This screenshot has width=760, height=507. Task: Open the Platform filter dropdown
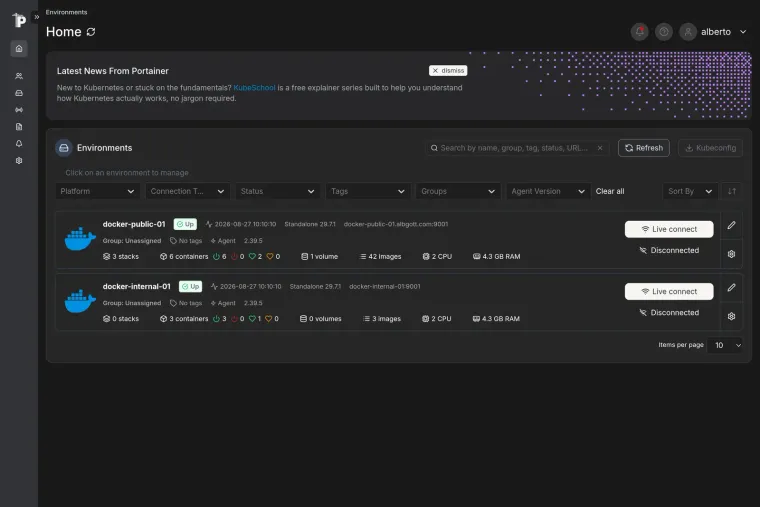click(x=97, y=191)
